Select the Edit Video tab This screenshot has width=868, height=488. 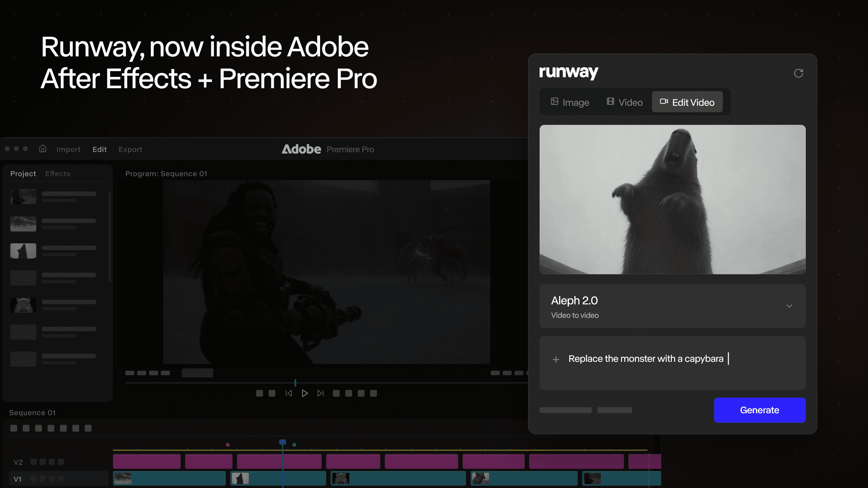point(687,102)
